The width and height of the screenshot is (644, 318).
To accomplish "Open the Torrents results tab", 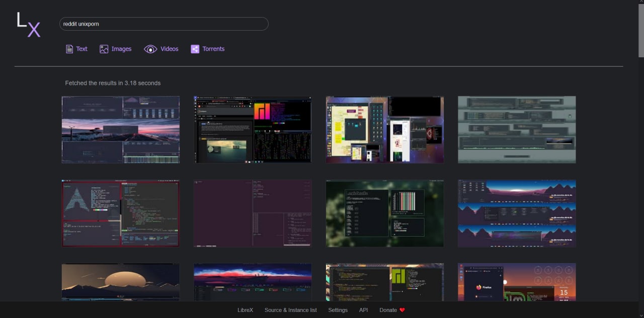I will click(x=207, y=49).
